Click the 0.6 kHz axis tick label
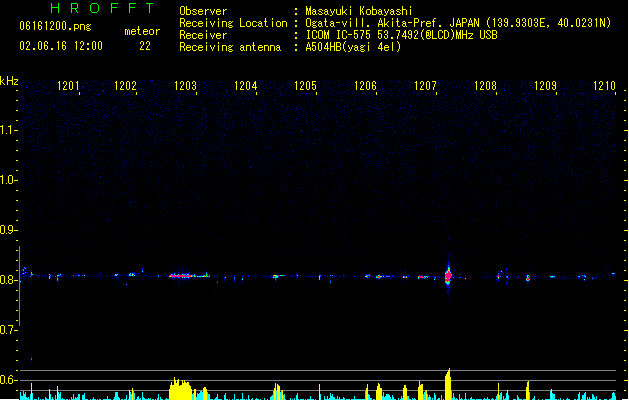629x400 pixels. 7,380
